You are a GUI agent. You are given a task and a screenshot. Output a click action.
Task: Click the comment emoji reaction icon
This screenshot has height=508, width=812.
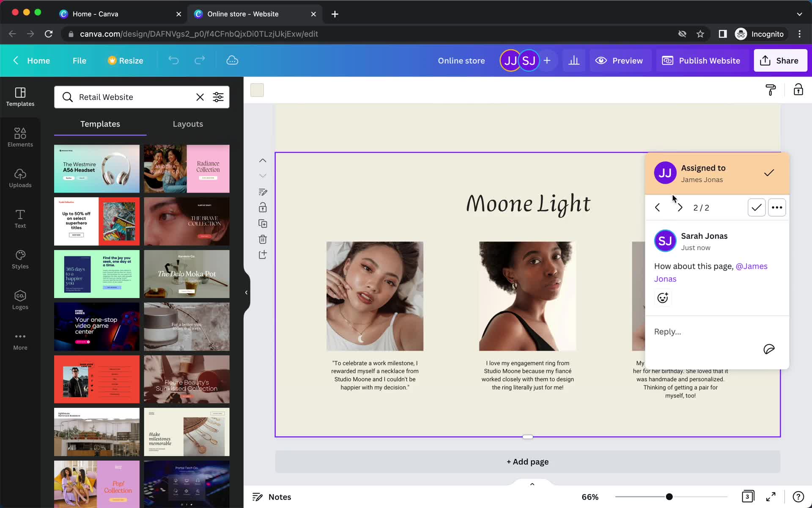662,297
